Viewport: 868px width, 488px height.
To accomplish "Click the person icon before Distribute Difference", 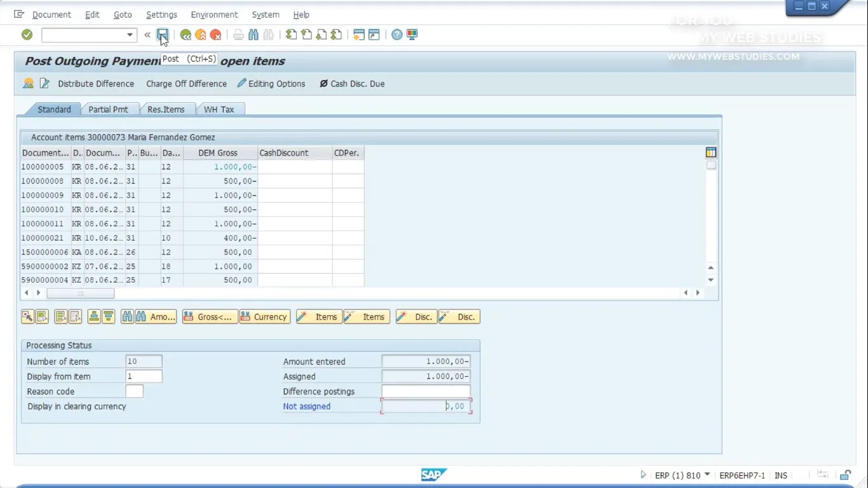I will (x=28, y=84).
